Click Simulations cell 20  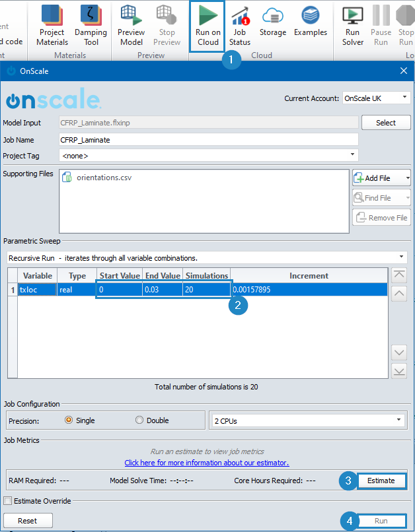point(206,289)
